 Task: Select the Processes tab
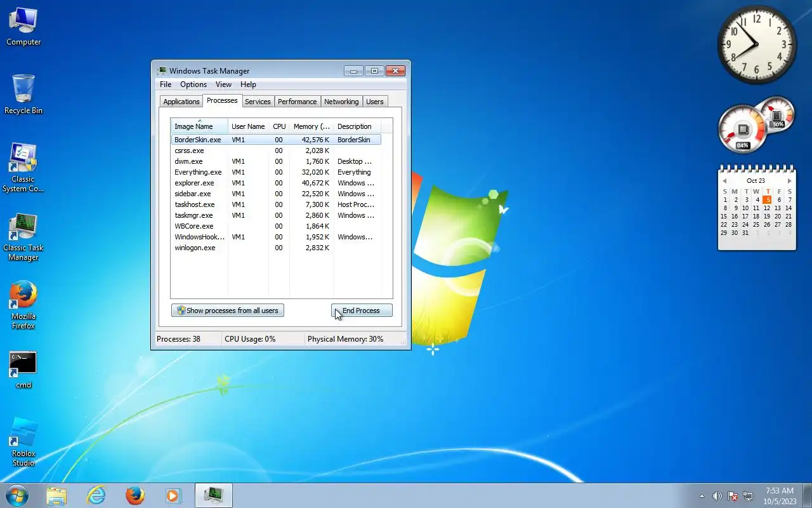click(222, 100)
